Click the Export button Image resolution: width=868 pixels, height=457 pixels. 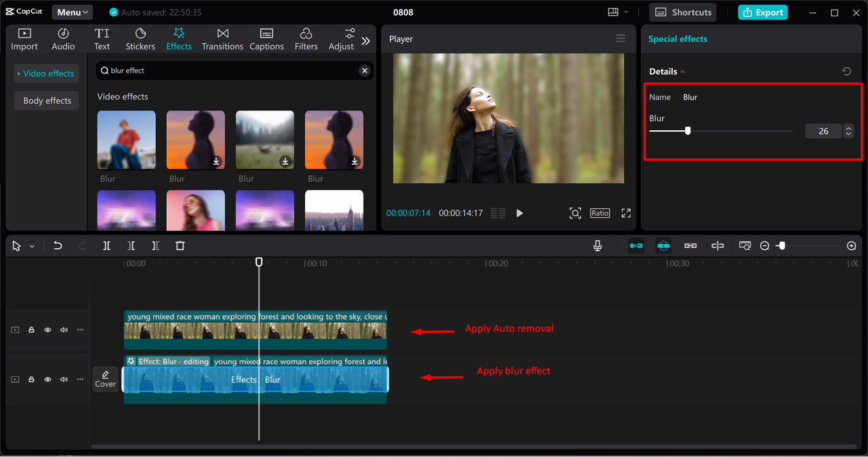pyautogui.click(x=762, y=12)
